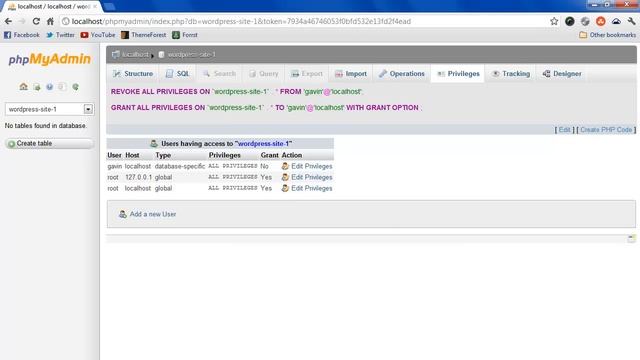Click the 'database-specific' type cell
640x360 pixels.
tap(180, 166)
